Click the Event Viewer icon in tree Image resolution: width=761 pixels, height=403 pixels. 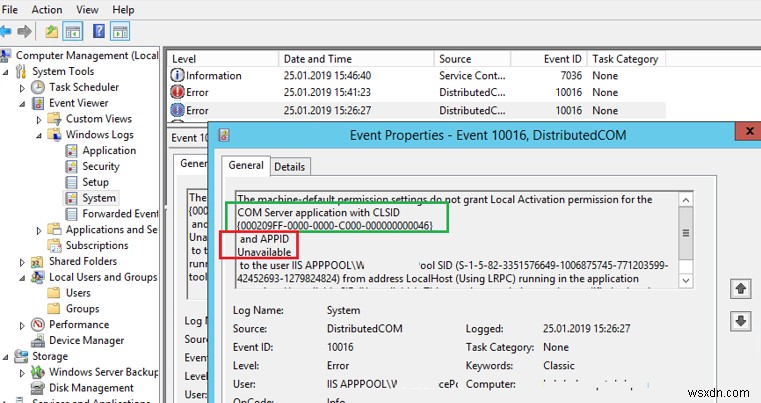click(x=38, y=103)
